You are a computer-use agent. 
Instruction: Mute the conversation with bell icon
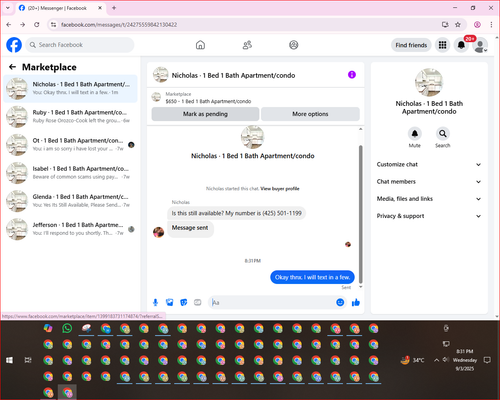coord(415,134)
